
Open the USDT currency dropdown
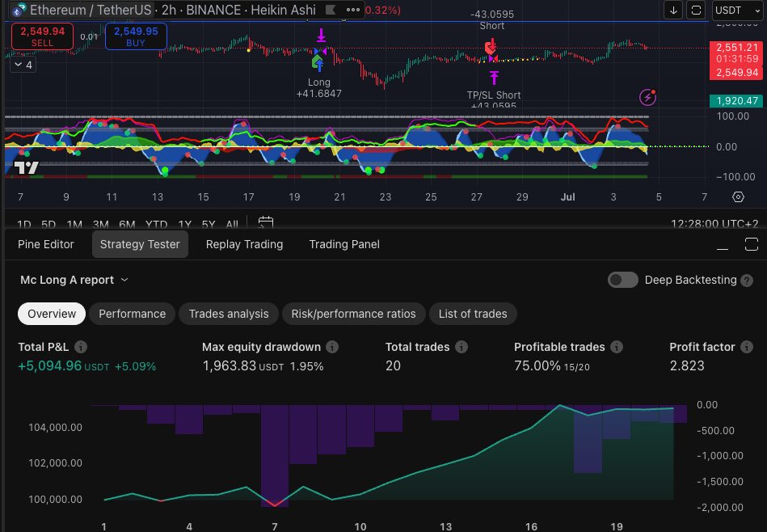[x=738, y=11]
